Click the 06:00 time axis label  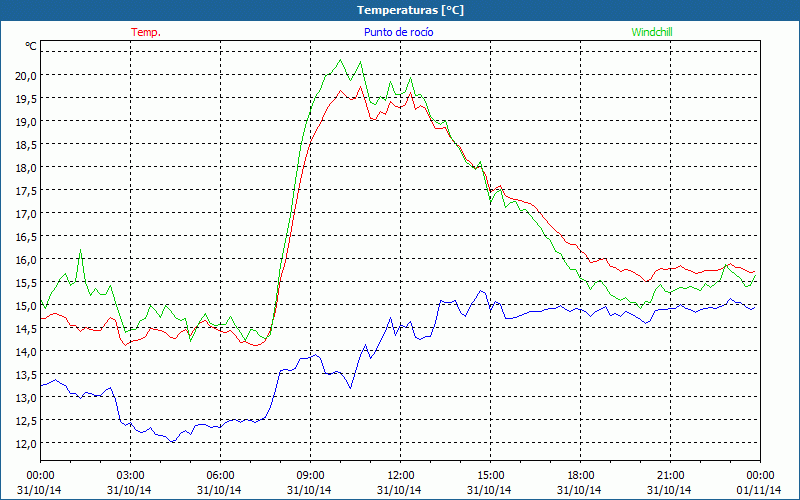pyautogui.click(x=220, y=475)
